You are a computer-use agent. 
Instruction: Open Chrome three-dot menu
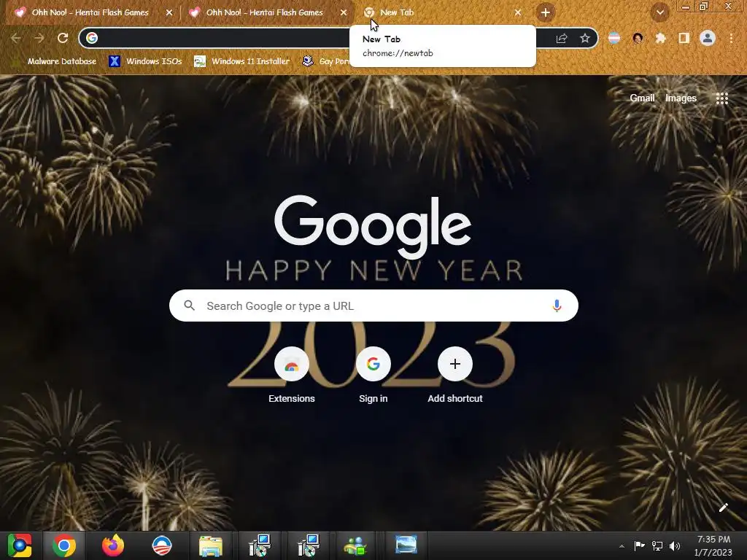point(731,38)
